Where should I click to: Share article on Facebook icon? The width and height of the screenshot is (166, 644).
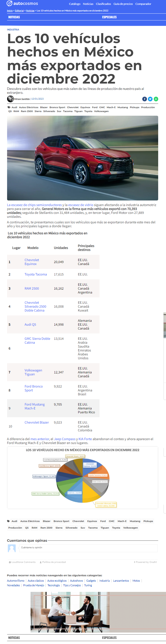pos(144,99)
